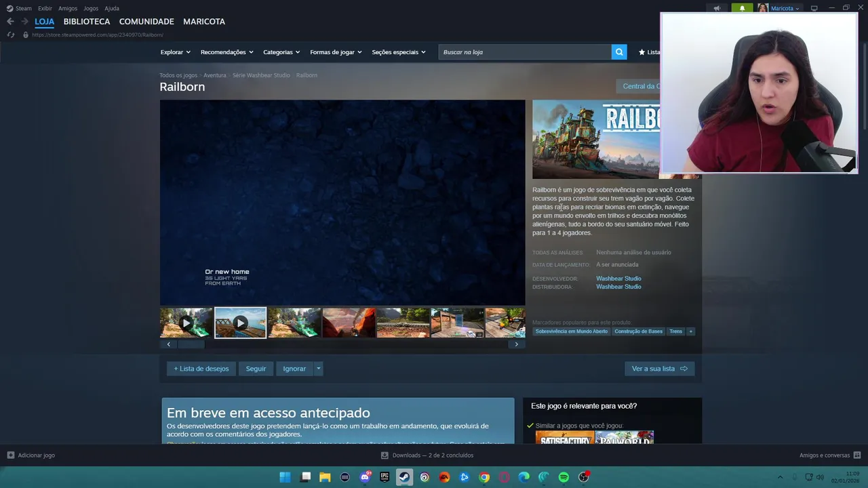The height and width of the screenshot is (488, 868).
Task: Show hidden system tray icons
Action: pyautogui.click(x=780, y=477)
